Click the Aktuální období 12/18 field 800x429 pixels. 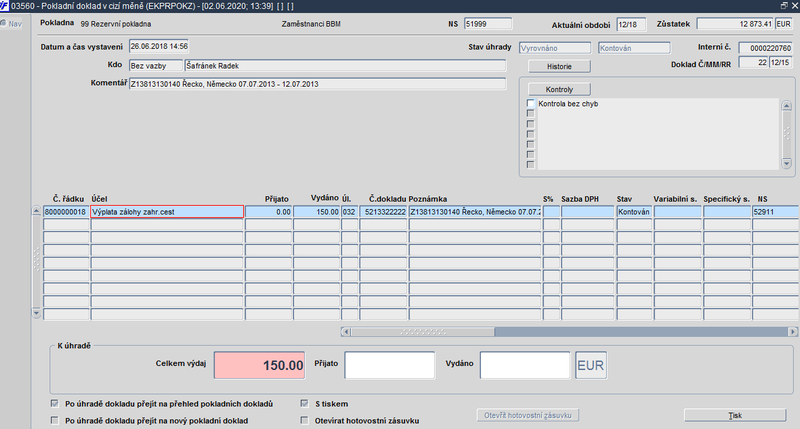631,24
